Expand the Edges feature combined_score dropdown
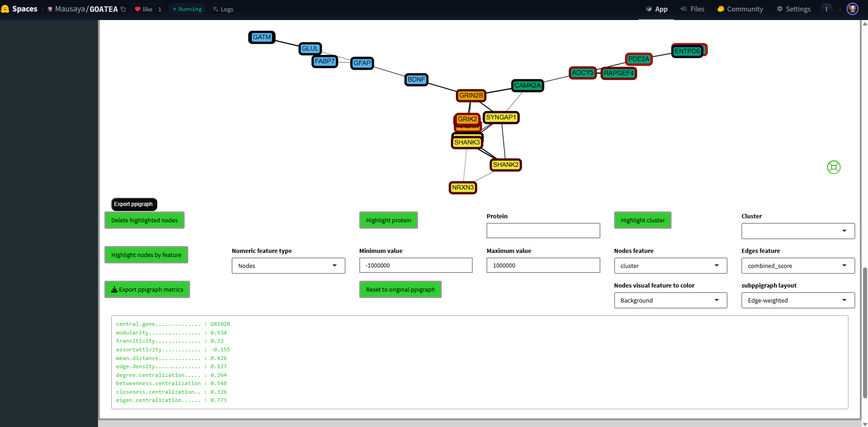Image resolution: width=868 pixels, height=427 pixels. pyautogui.click(x=798, y=266)
